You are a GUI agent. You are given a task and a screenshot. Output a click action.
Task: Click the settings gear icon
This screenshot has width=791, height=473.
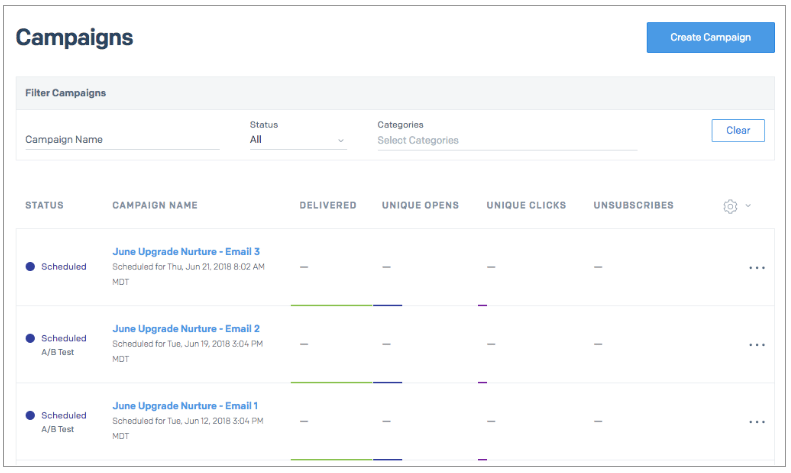[730, 206]
